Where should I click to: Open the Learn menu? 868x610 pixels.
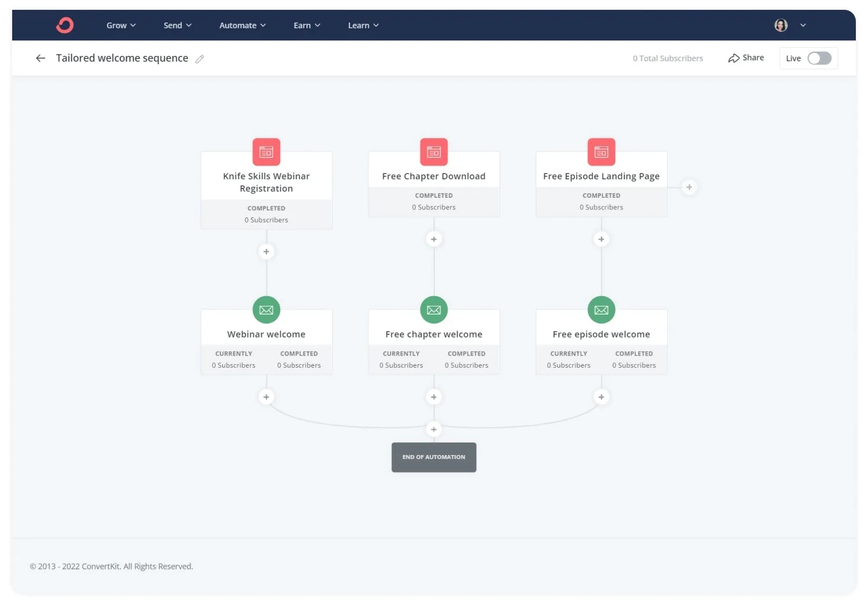(x=363, y=25)
